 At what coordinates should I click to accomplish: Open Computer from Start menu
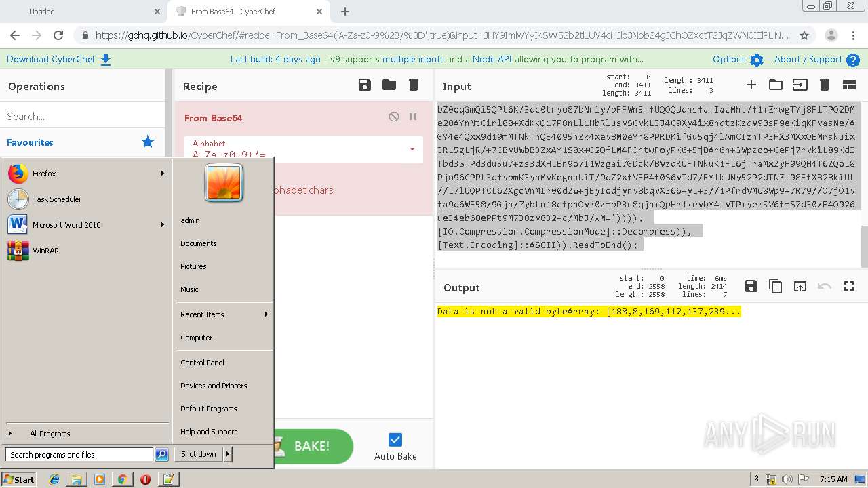pos(196,338)
